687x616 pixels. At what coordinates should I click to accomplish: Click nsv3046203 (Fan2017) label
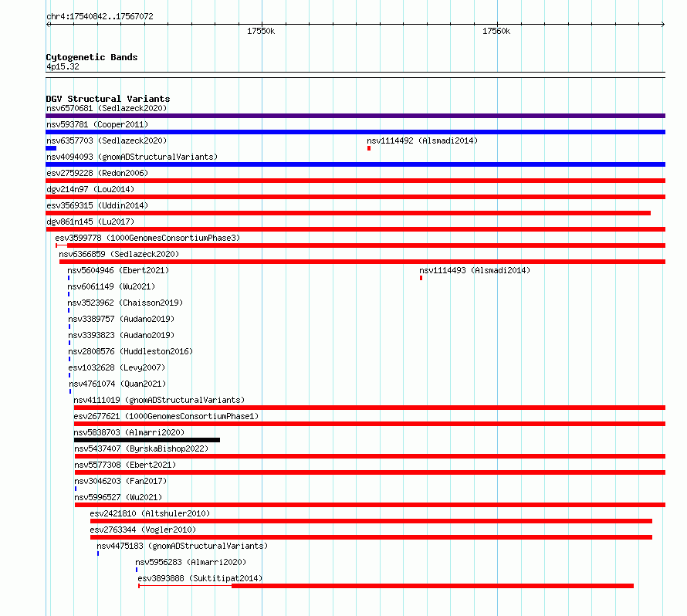120,481
